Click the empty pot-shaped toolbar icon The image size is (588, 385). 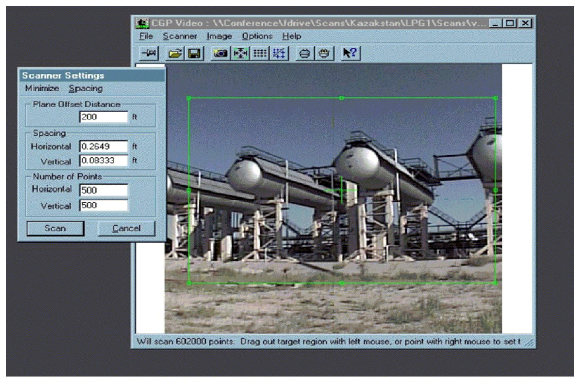(305, 53)
